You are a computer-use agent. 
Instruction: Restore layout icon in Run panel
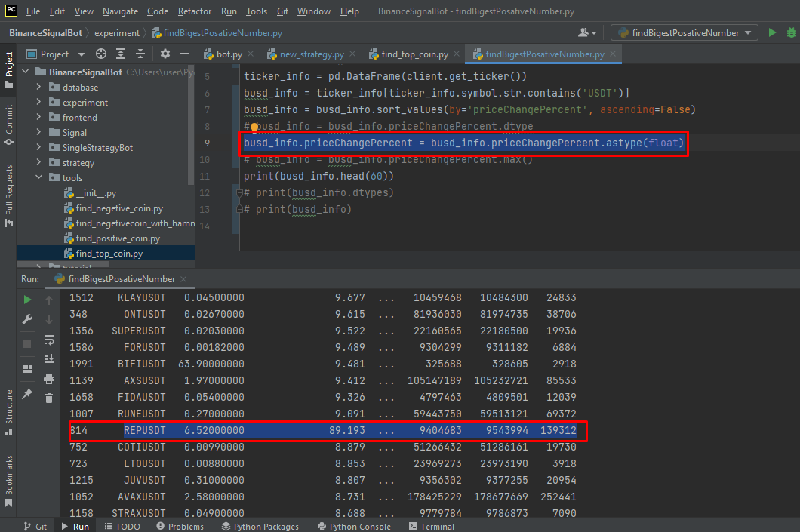[28, 369]
